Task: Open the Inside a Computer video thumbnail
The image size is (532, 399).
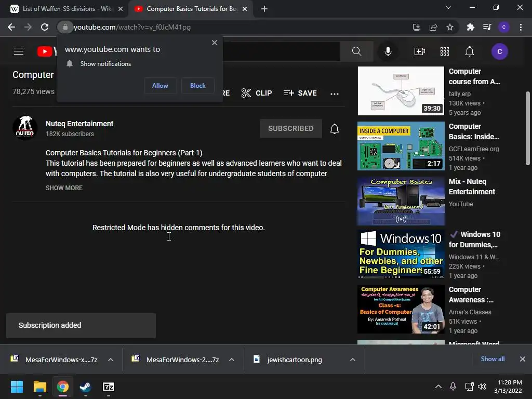Action: (x=401, y=146)
